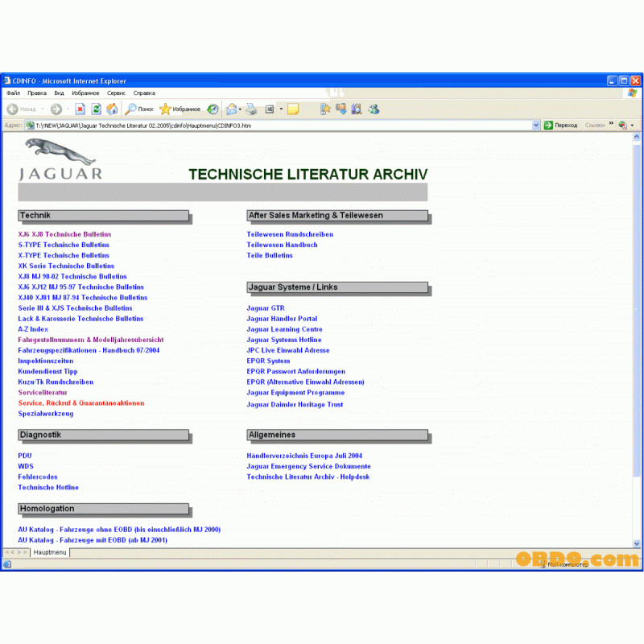The height and width of the screenshot is (644, 644).
Task: Open Jaguar Händler Portal link
Action: (282, 319)
